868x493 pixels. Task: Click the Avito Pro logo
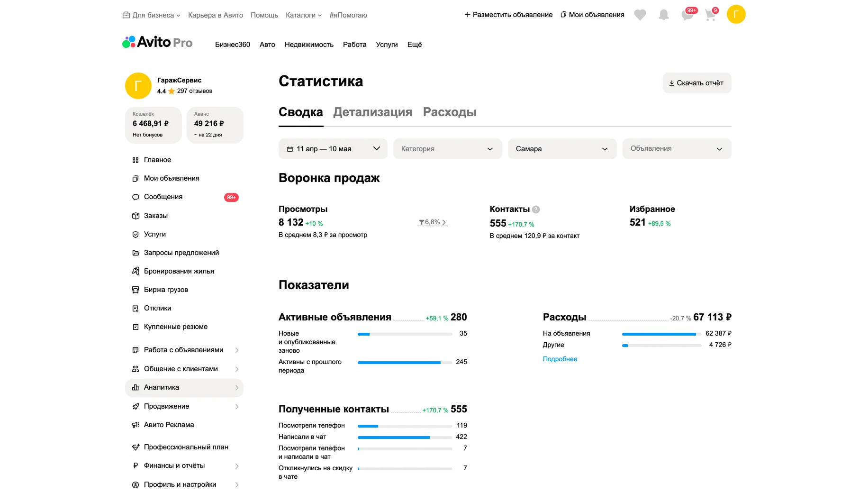[157, 42]
